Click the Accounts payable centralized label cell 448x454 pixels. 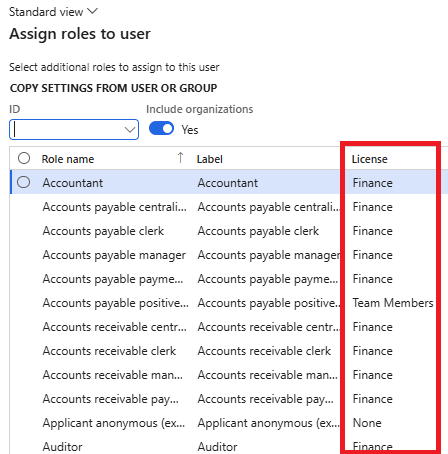pos(269,207)
